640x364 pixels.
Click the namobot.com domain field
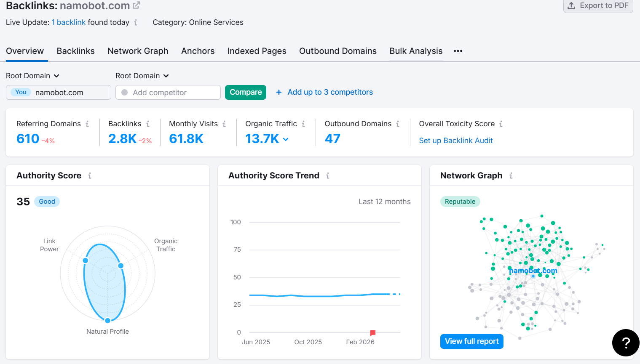59,93
